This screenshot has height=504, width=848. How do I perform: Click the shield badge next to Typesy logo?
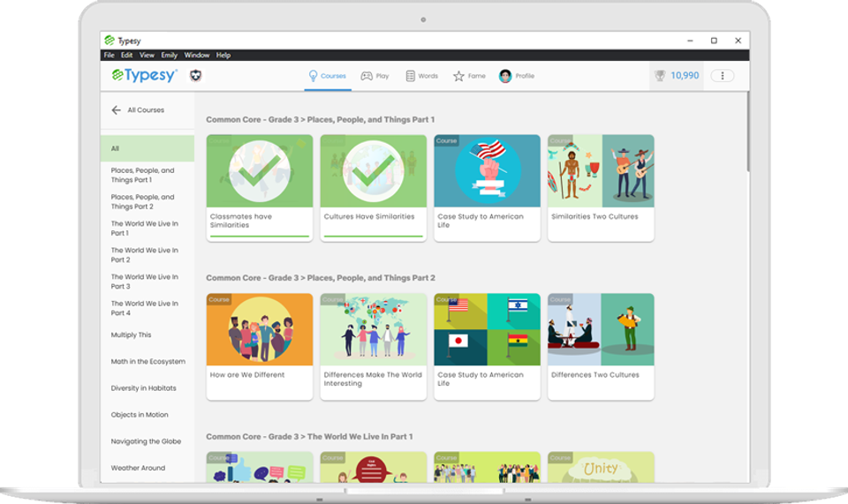click(x=196, y=76)
